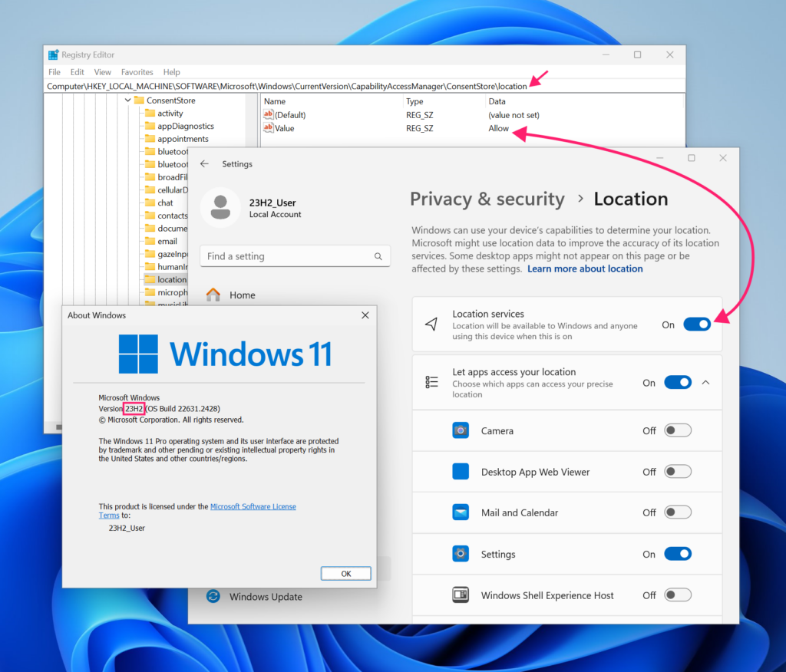
Task: Select the appDiagnostics folder icon
Action: 150,126
